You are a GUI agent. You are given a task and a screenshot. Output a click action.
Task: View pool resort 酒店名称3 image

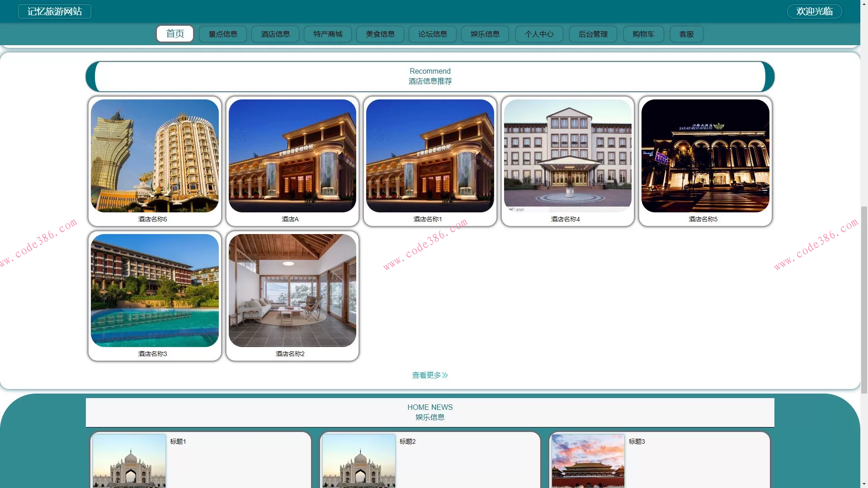(155, 291)
